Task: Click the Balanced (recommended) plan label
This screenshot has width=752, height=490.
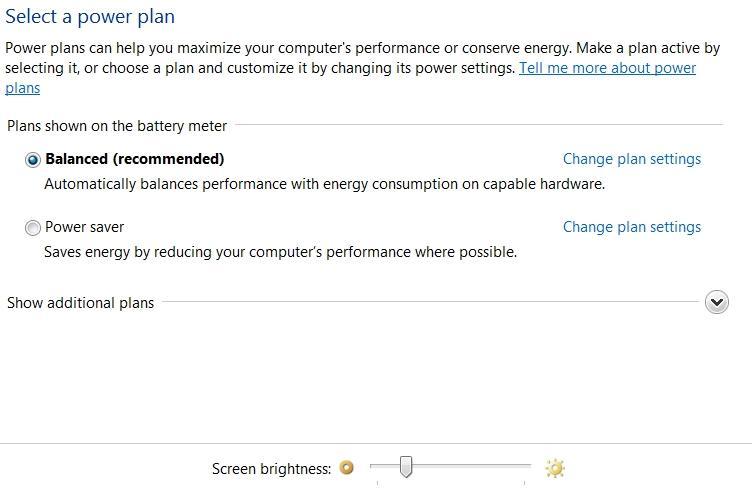Action: click(135, 159)
